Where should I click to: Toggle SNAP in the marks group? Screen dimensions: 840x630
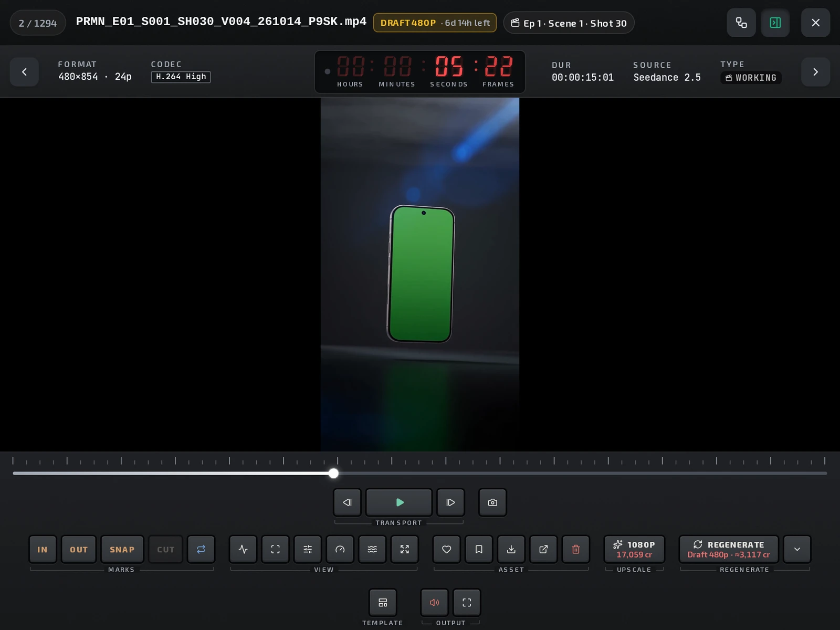pos(122,549)
